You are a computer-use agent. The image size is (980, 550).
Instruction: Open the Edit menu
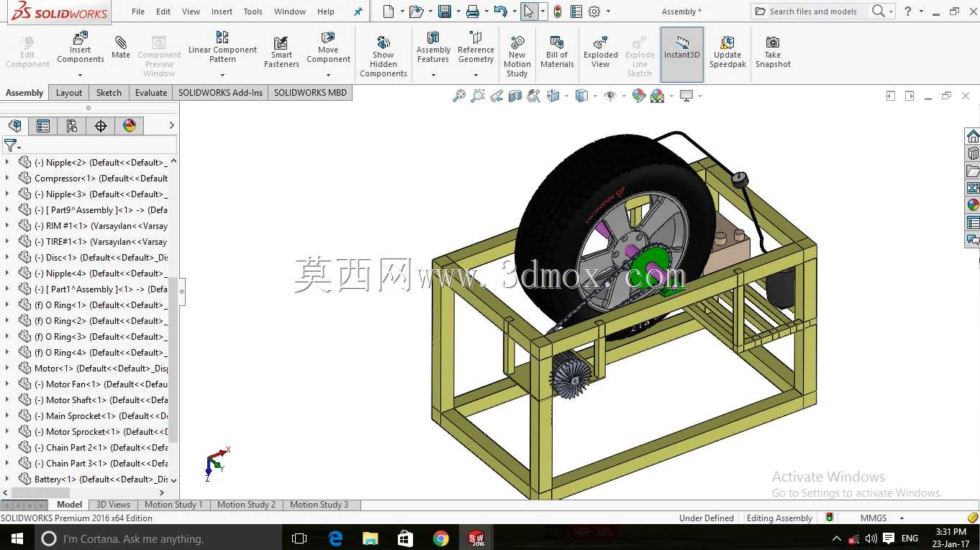click(163, 12)
